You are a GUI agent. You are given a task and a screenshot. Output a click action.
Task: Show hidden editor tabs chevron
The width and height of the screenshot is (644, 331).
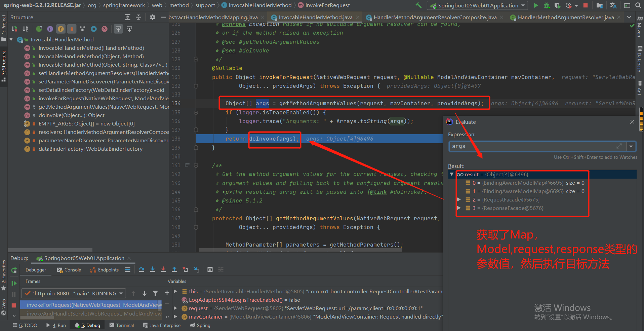[629, 17]
